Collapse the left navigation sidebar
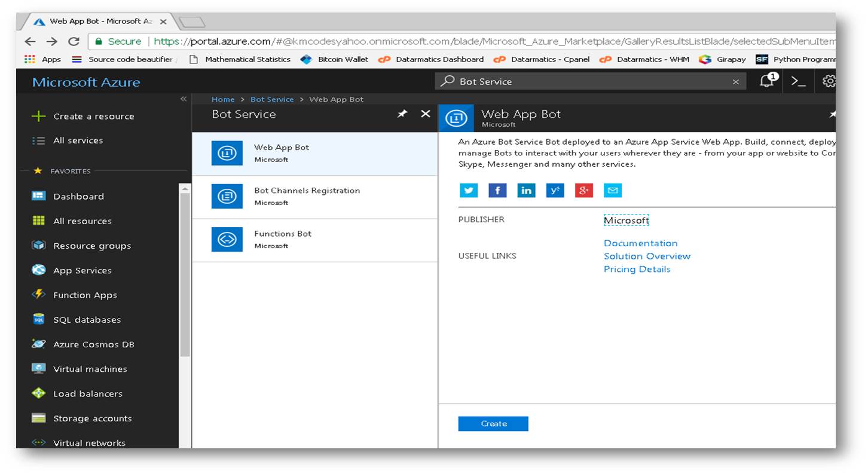Image resolution: width=868 pixels, height=474 pixels. [184, 99]
